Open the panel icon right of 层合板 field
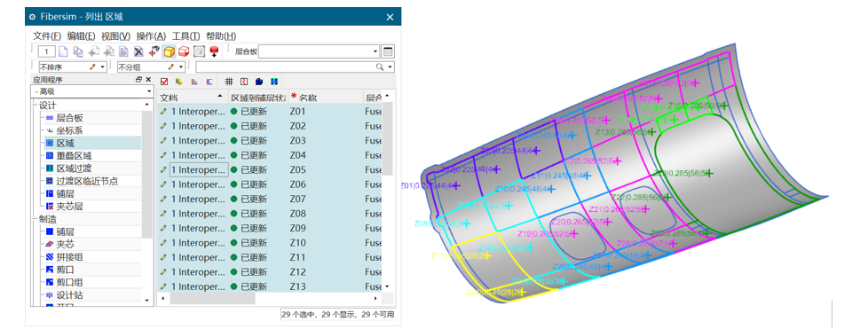Viewport: 868px width, 329px height. tap(388, 52)
